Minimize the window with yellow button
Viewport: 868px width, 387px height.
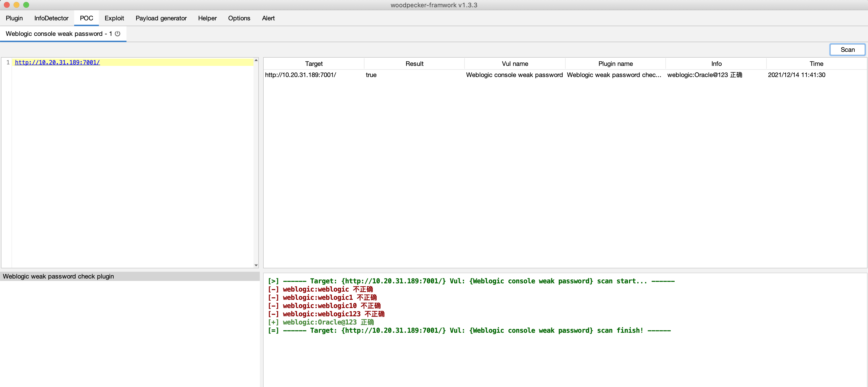(16, 5)
